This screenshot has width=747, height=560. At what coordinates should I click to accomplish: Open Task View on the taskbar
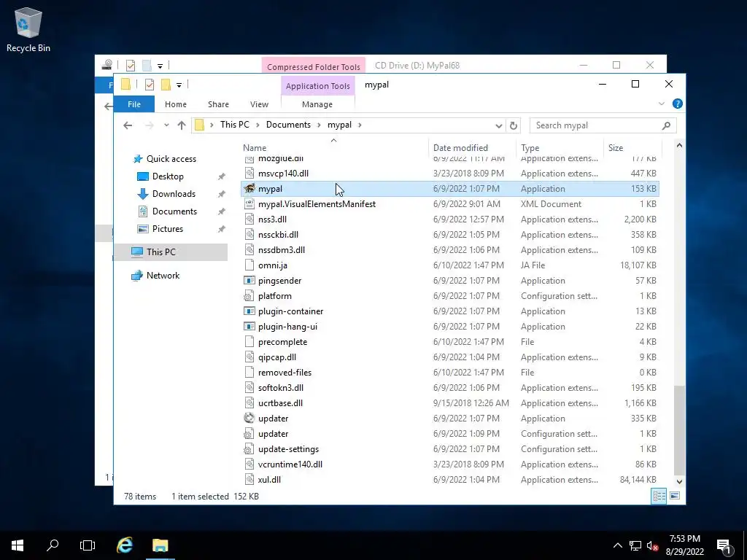(x=88, y=545)
